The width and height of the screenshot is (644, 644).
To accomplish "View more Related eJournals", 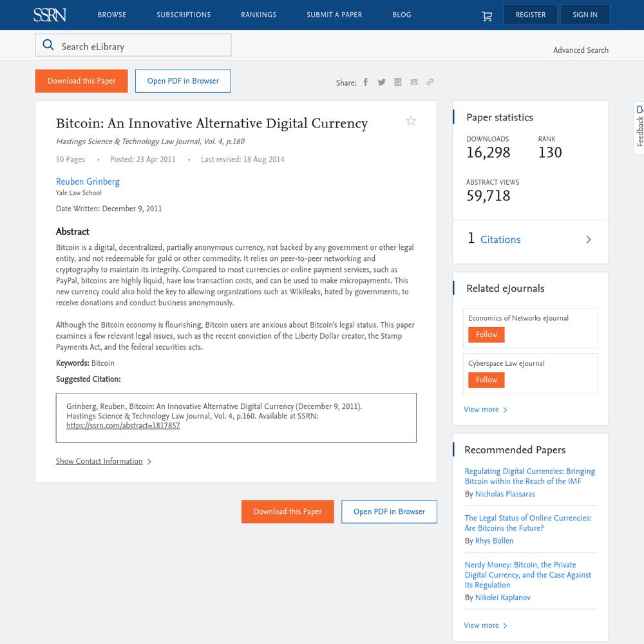I will point(486,410).
